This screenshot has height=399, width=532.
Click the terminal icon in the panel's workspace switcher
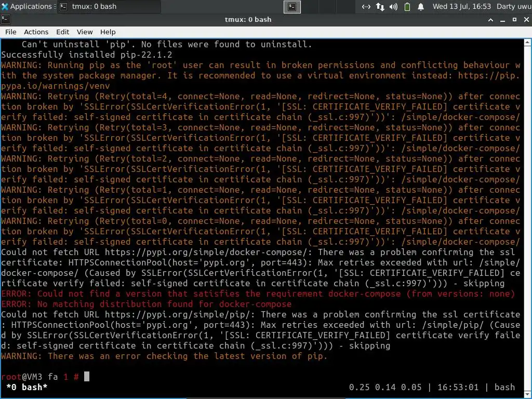(292, 7)
